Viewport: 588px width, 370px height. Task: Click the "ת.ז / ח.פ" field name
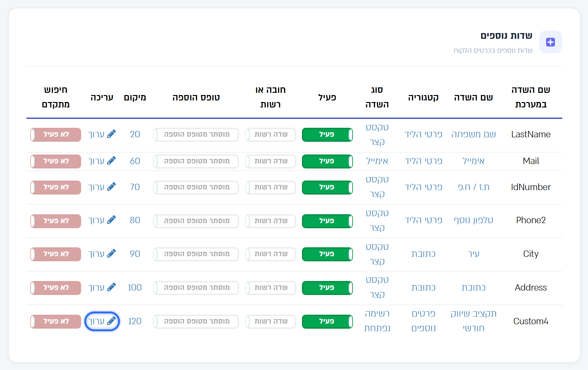[473, 187]
